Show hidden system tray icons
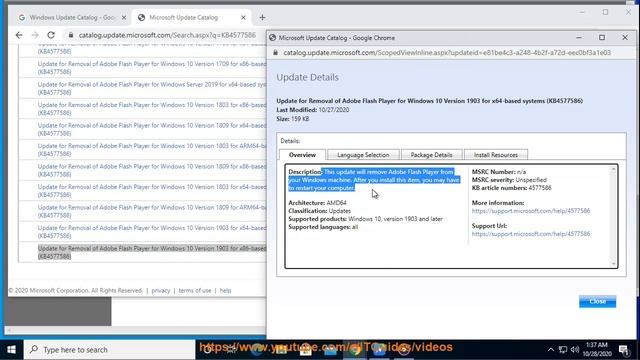Viewport: 640px width, 360px height. click(551, 350)
